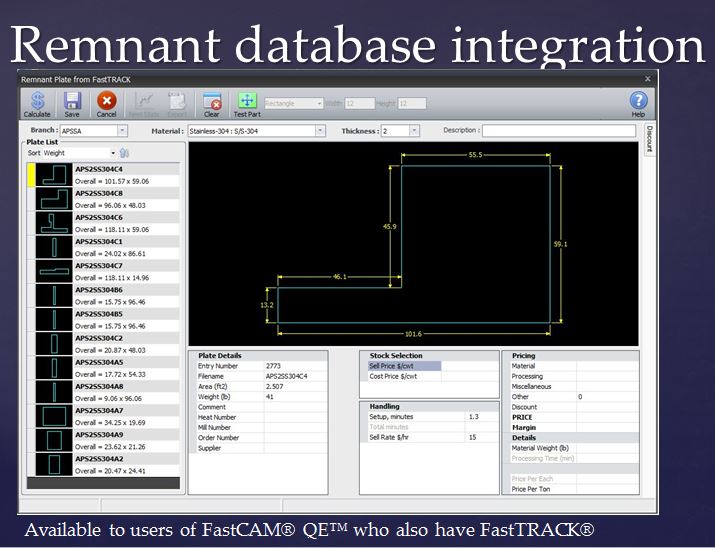Select the APS2SS304C8 plate thumbnail
The width and height of the screenshot is (715, 548).
54,199
